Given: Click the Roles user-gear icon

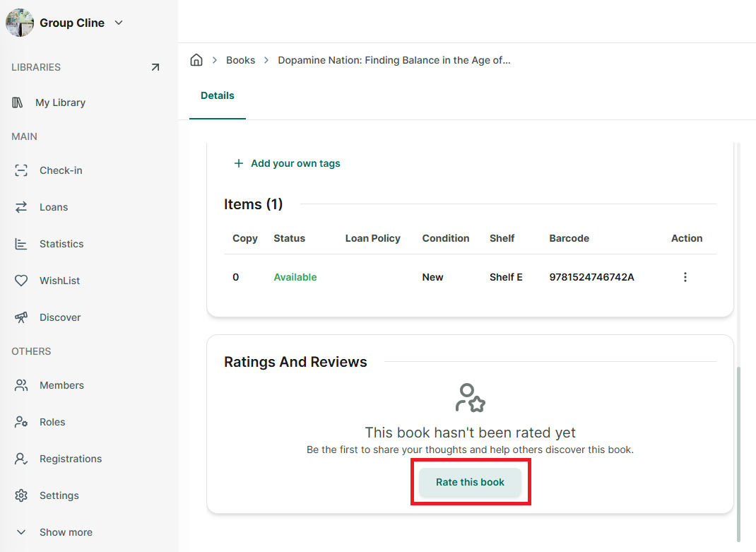Looking at the screenshot, I should pyautogui.click(x=21, y=422).
